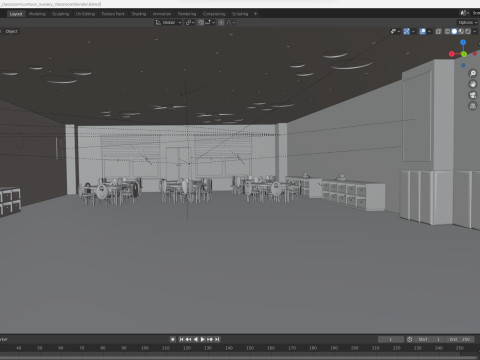Open the Animation workspace tab
480x360 pixels.
click(x=162, y=14)
